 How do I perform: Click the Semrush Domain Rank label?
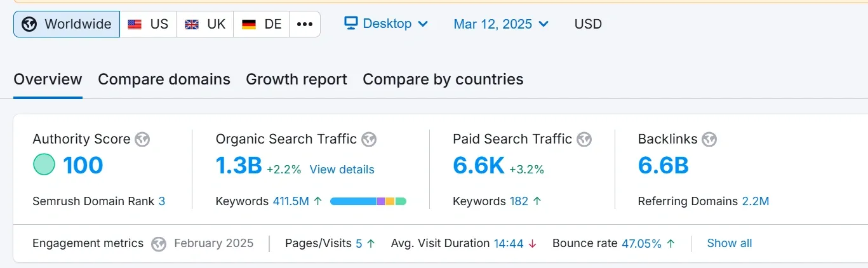93,201
